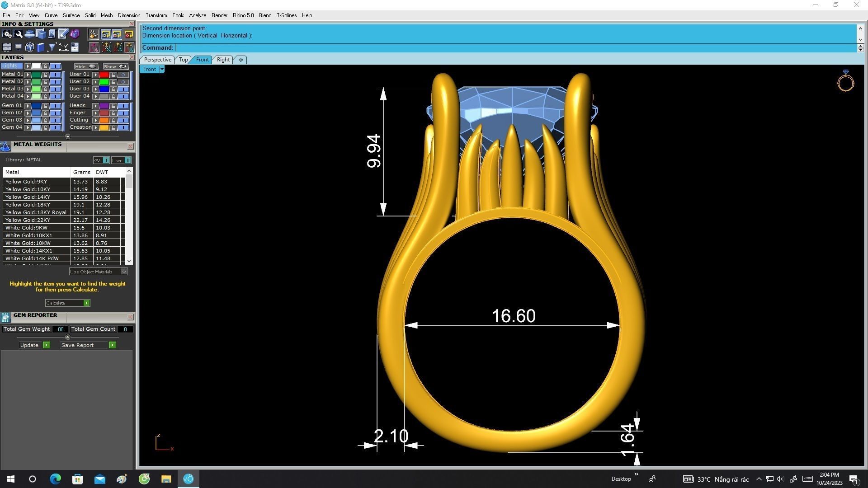The height and width of the screenshot is (488, 868).
Task: Expand the Cutting layer arrow
Action: [95, 120]
